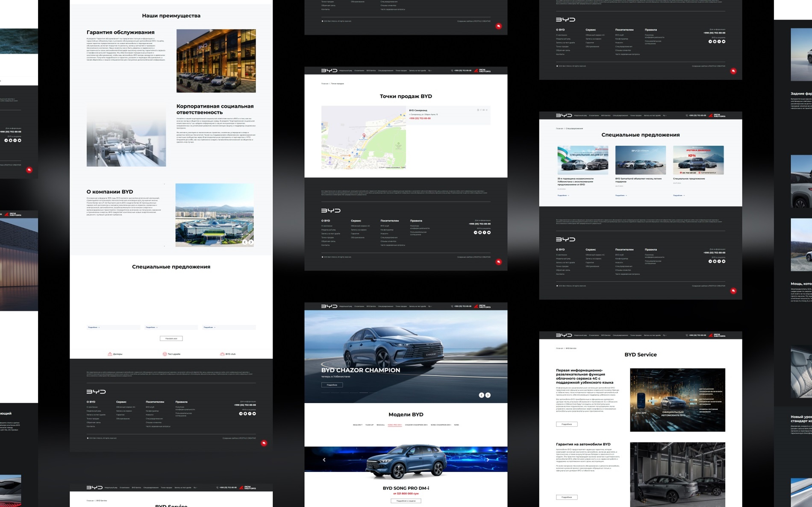The width and height of the screenshot is (812, 507).
Task: Open Ру language dropdown in homepage header
Action: coord(430,306)
